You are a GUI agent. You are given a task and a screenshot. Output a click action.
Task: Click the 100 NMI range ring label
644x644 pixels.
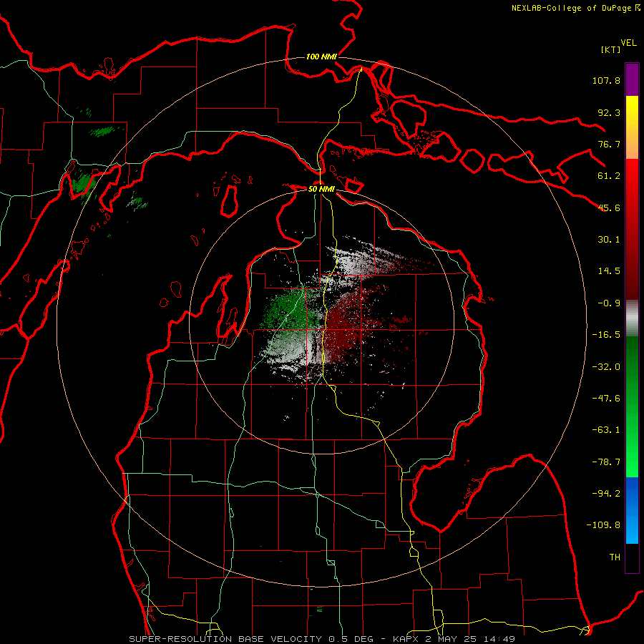coord(321,57)
